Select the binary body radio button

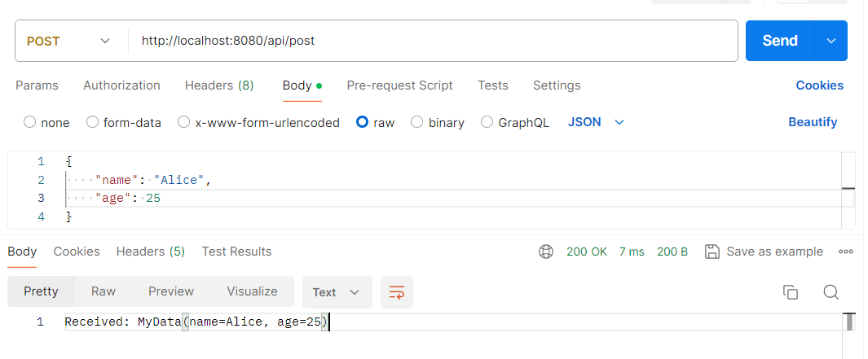click(417, 122)
